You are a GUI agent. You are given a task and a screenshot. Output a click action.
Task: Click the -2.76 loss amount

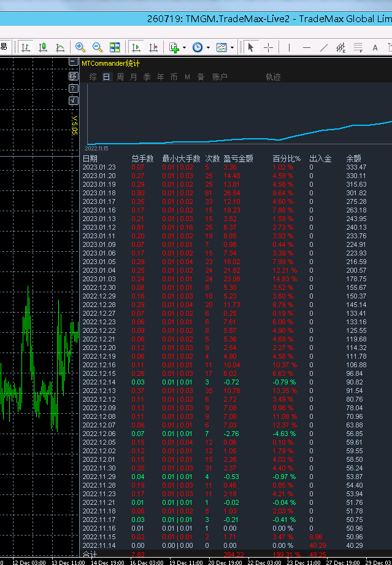click(231, 434)
